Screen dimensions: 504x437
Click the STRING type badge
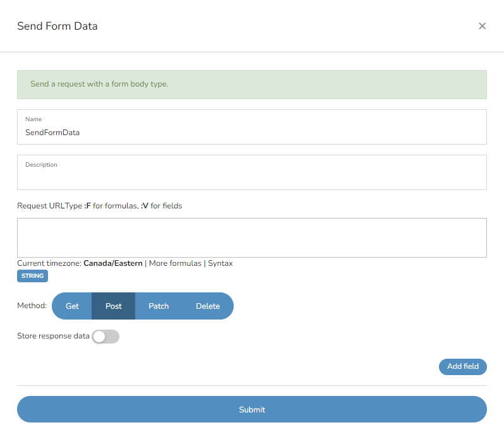click(x=32, y=276)
